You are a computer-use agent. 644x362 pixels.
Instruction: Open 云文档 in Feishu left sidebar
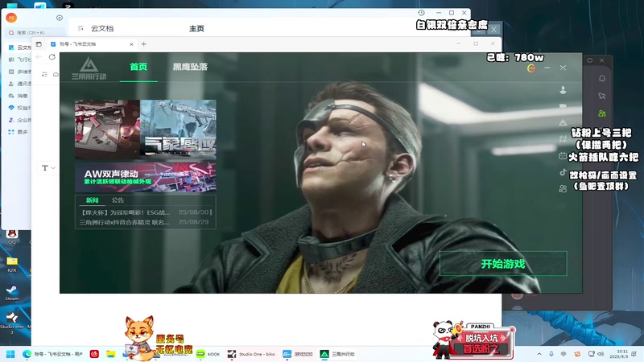coord(19,47)
